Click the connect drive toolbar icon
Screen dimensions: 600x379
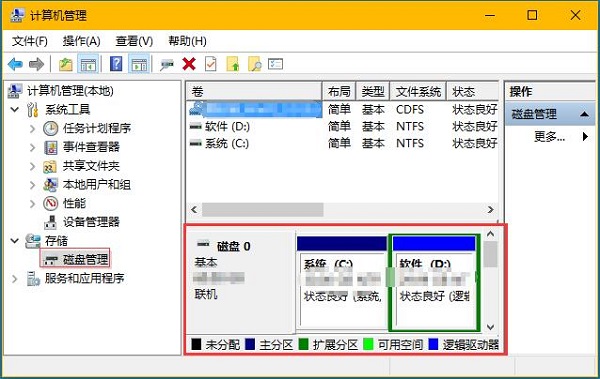tap(166, 65)
